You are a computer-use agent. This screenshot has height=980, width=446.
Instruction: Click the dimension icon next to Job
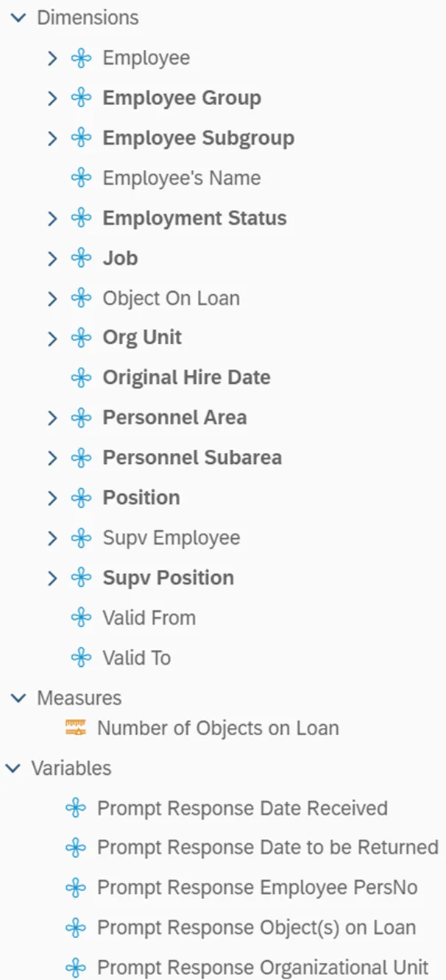pos(81,258)
